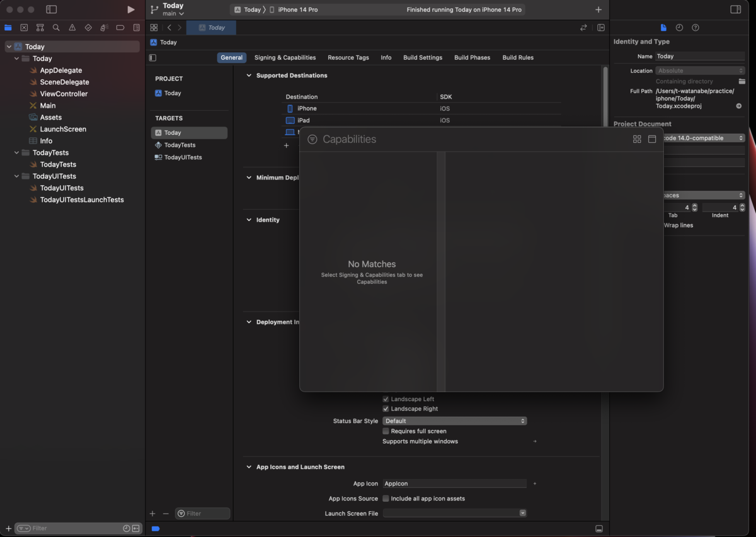The image size is (756, 537).
Task: Open the Status Bar Style dropdown
Action: [454, 421]
